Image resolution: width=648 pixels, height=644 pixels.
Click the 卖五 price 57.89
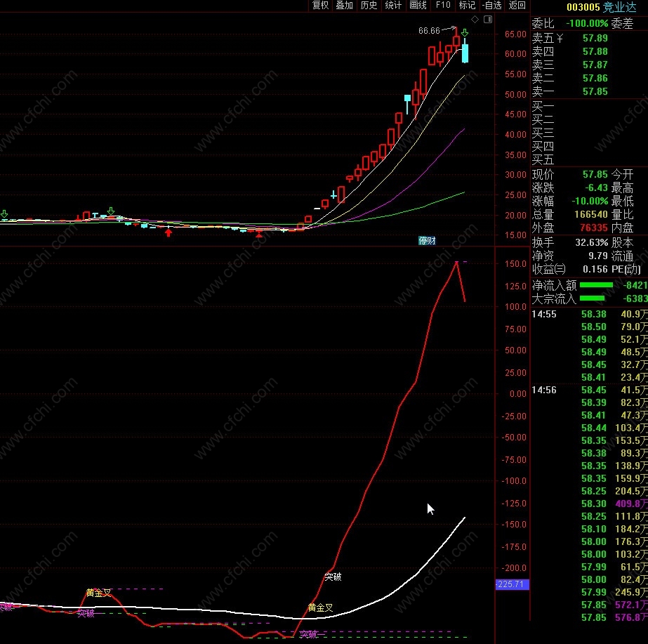coord(595,39)
